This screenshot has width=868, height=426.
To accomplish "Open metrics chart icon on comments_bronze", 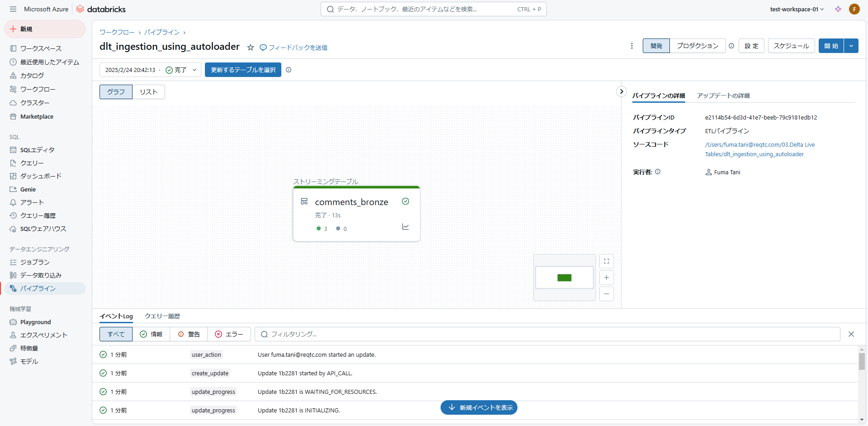I will point(406,227).
